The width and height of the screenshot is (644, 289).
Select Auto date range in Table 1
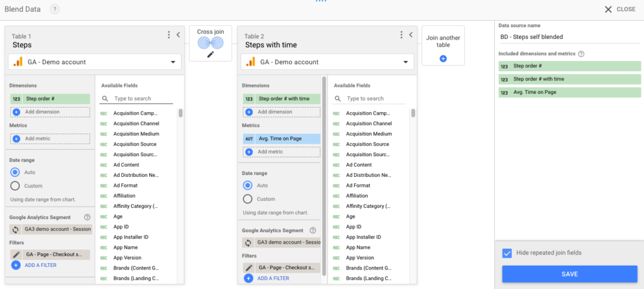pyautogui.click(x=15, y=173)
